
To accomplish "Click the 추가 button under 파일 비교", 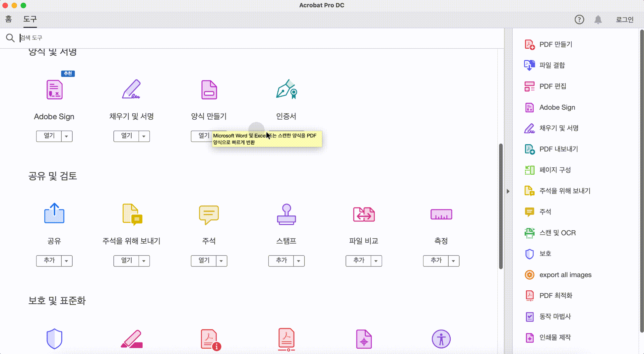I will coord(358,261).
